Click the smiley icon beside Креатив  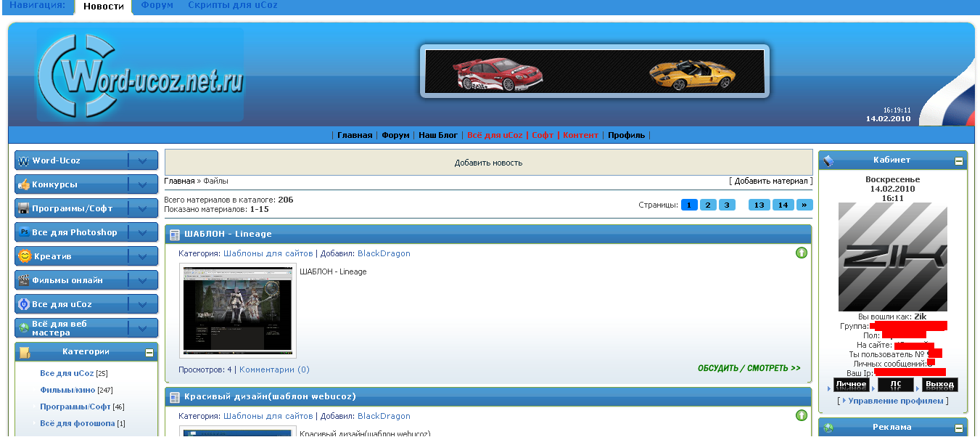(25, 256)
